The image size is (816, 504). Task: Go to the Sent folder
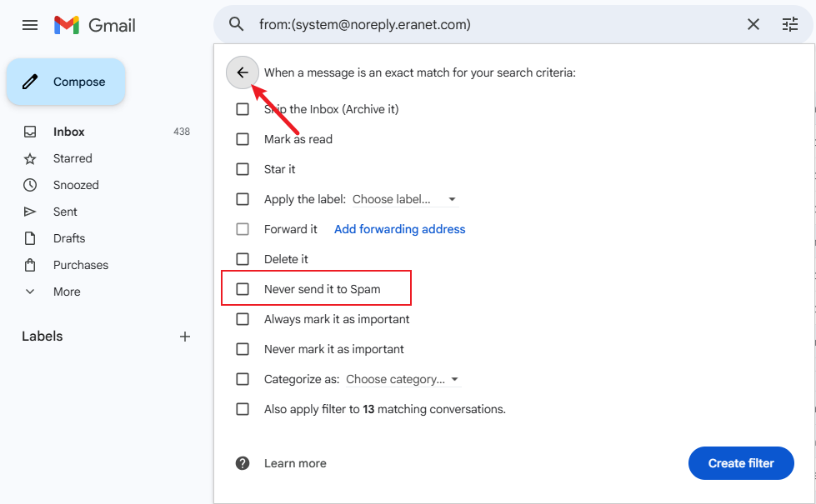tap(65, 212)
